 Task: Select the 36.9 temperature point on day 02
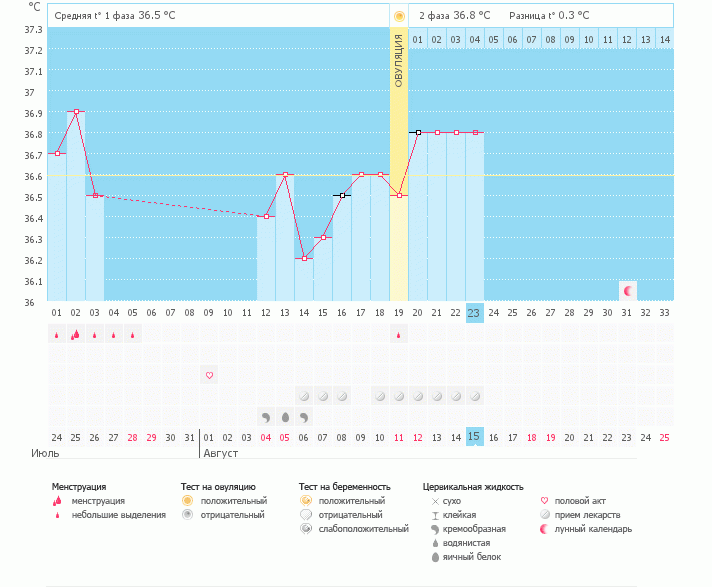pos(76,112)
